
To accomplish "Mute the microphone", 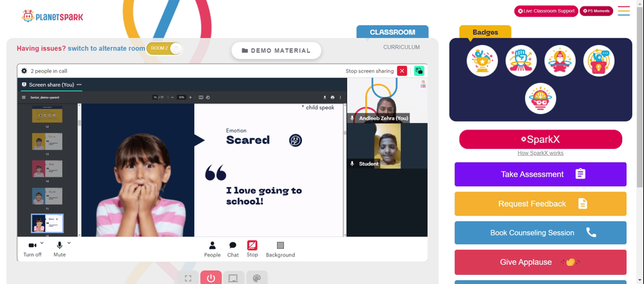I will (59, 249).
